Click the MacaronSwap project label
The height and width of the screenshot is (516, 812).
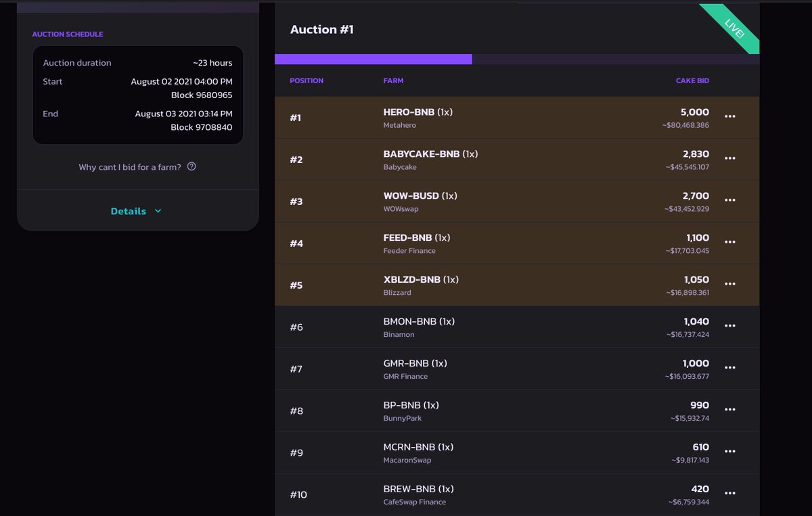pyautogui.click(x=407, y=461)
